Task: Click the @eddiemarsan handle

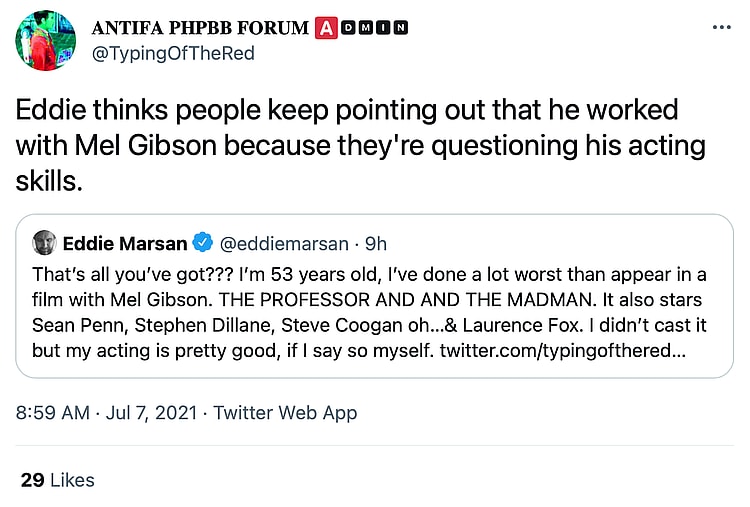Action: point(283,243)
